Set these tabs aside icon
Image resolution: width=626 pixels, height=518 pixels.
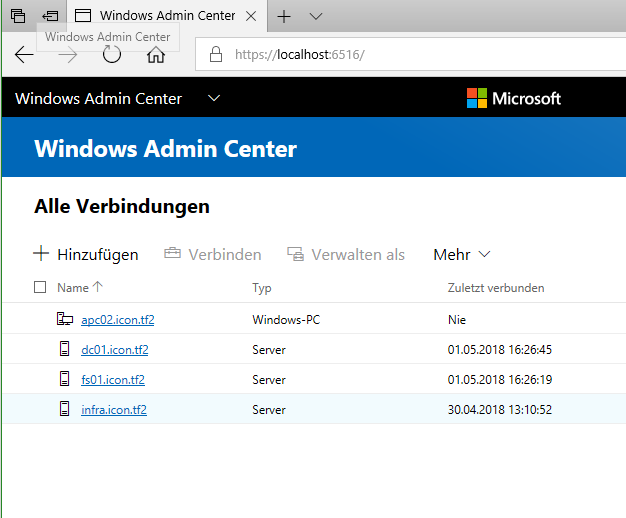(50, 16)
